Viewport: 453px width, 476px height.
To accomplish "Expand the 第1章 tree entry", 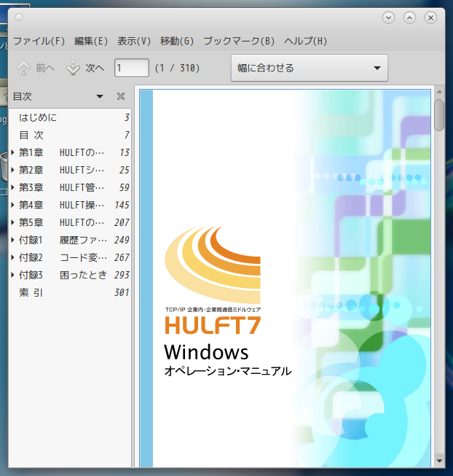I will [x=12, y=152].
